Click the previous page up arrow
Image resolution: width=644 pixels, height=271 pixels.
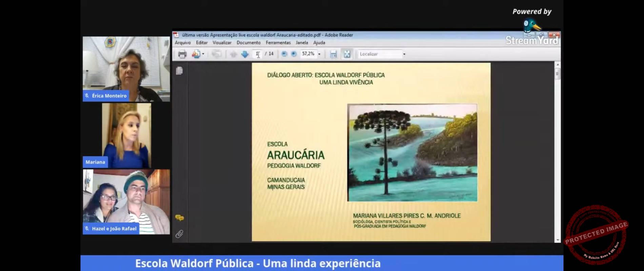pyautogui.click(x=233, y=54)
